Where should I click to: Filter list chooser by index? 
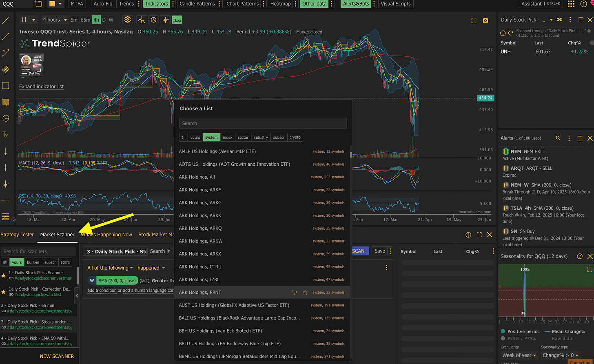(x=228, y=138)
